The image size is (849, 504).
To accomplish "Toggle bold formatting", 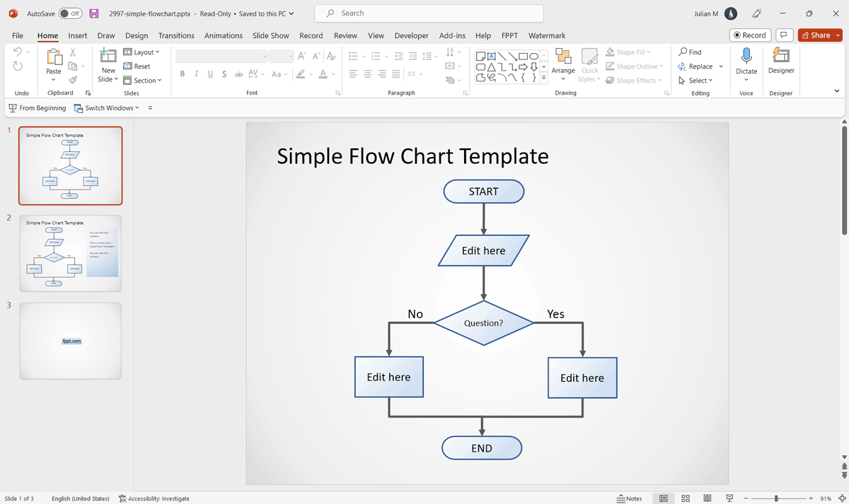I will coord(182,74).
